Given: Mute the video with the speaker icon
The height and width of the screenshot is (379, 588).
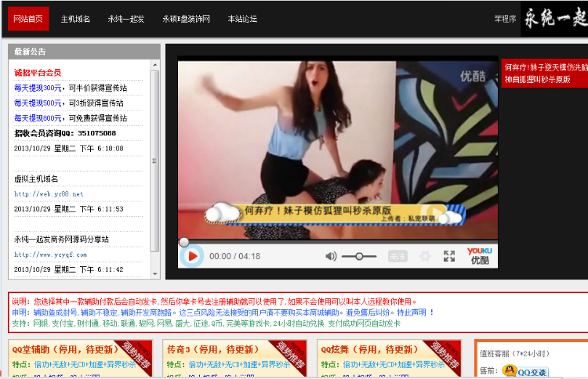Looking at the screenshot, I should point(331,256).
